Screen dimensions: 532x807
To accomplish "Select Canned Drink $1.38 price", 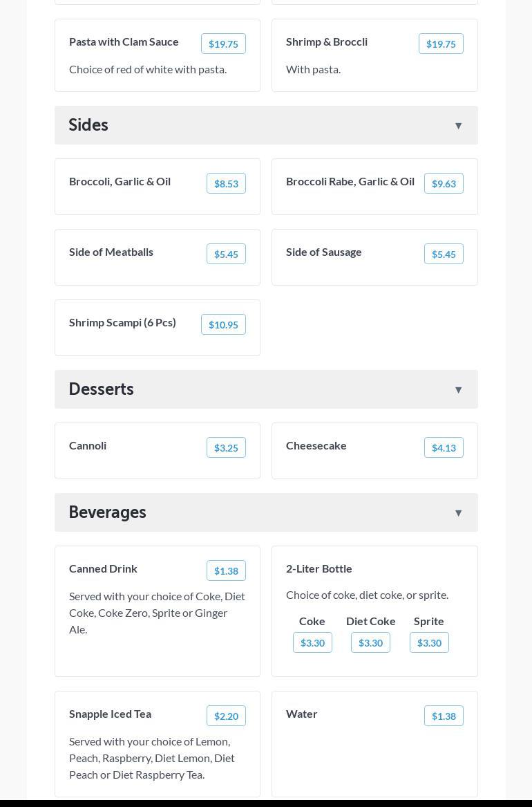I will 226,571.
